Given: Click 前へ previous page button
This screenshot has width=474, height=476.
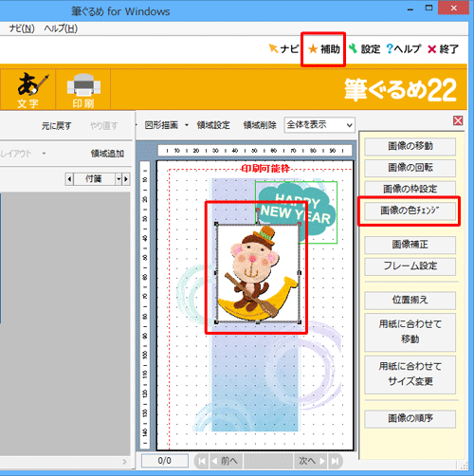Looking at the screenshot, I should click(x=226, y=461).
